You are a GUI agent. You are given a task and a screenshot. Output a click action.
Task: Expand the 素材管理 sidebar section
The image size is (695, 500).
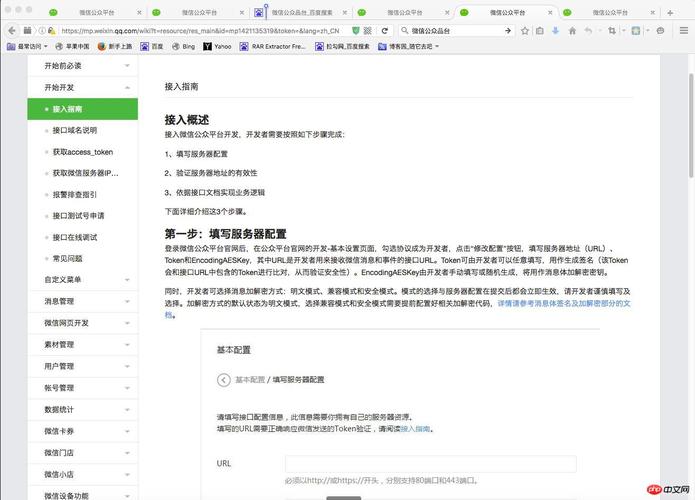(x=83, y=344)
